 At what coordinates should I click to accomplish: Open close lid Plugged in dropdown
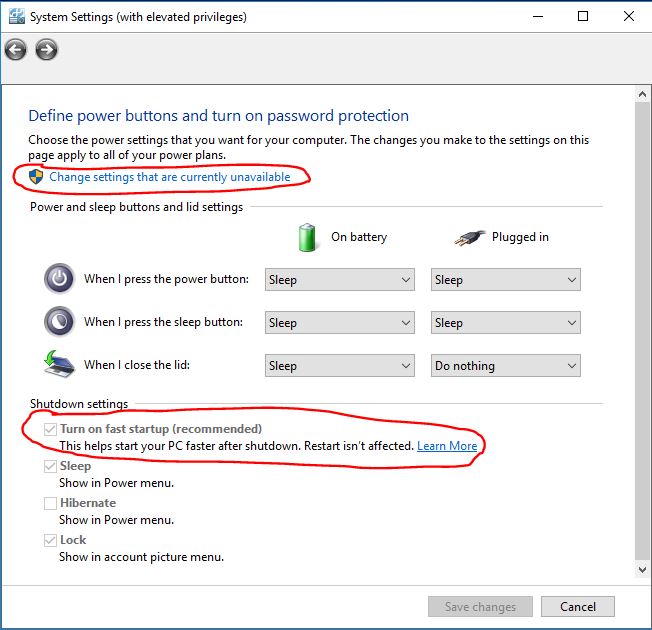point(506,366)
